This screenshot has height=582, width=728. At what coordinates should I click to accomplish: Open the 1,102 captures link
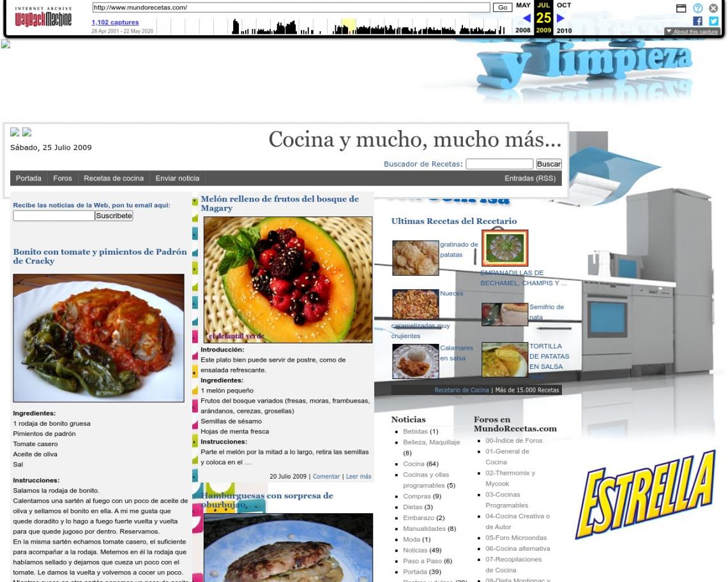(115, 22)
